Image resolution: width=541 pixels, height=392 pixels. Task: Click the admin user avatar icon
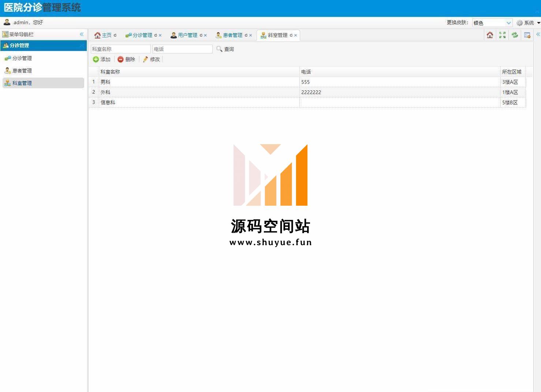(7, 22)
